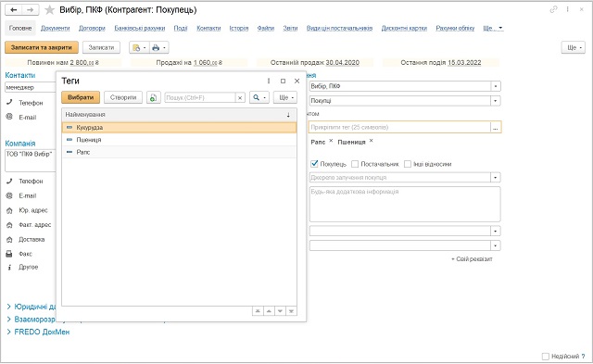Remove the Рапс tag with its x
This screenshot has width=593, height=364.
(x=331, y=141)
